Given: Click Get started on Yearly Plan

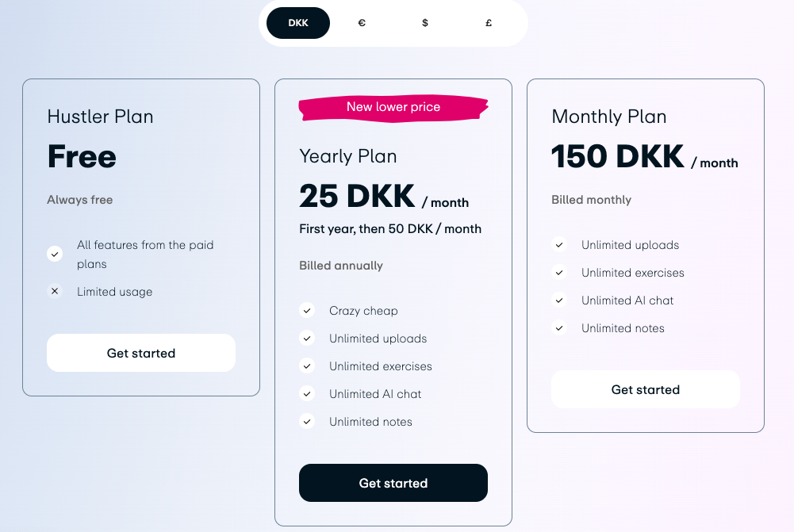Looking at the screenshot, I should (x=393, y=483).
